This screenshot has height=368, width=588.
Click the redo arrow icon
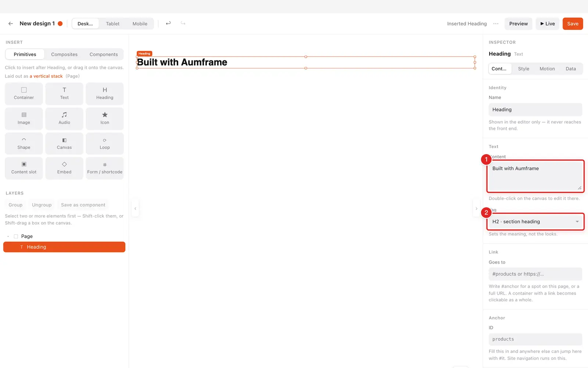(x=183, y=23)
